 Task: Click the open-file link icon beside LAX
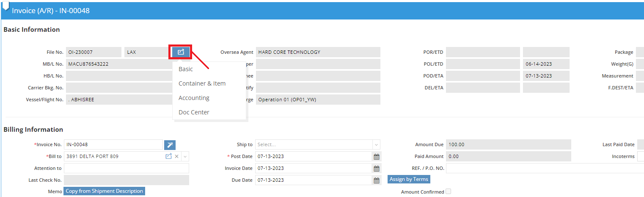click(x=181, y=52)
